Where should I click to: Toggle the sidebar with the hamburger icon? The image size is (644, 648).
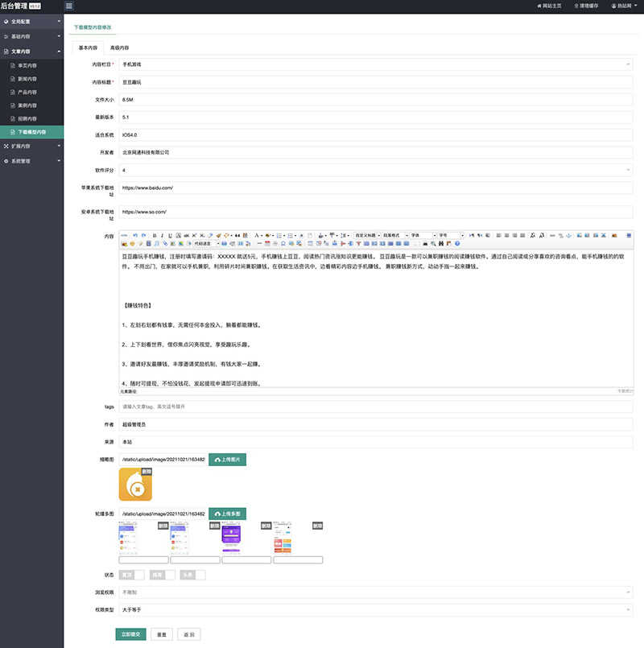(69, 6)
